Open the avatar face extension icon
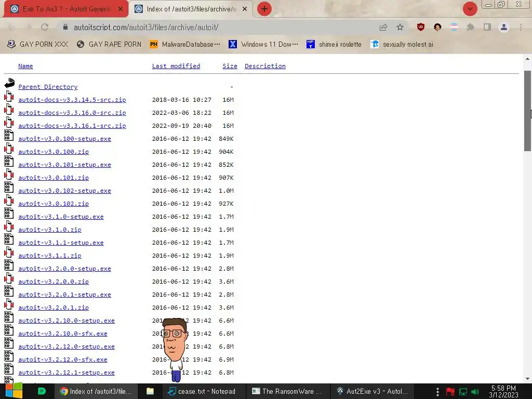The image size is (532, 399). (437, 27)
